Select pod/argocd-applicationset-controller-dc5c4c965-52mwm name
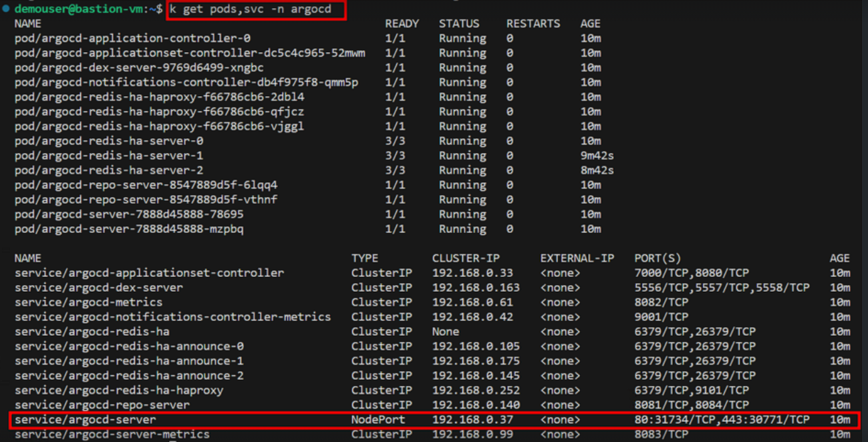The image size is (868, 442). tap(190, 53)
